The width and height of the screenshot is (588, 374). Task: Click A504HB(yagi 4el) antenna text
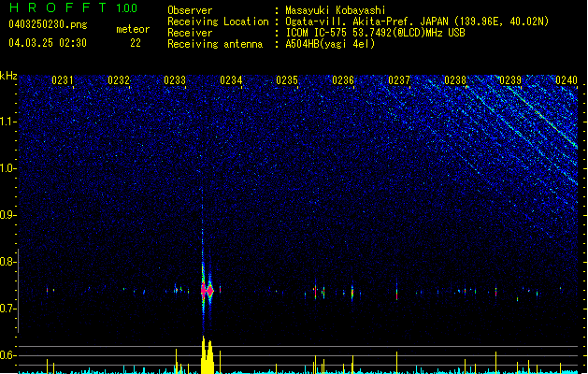pos(330,44)
